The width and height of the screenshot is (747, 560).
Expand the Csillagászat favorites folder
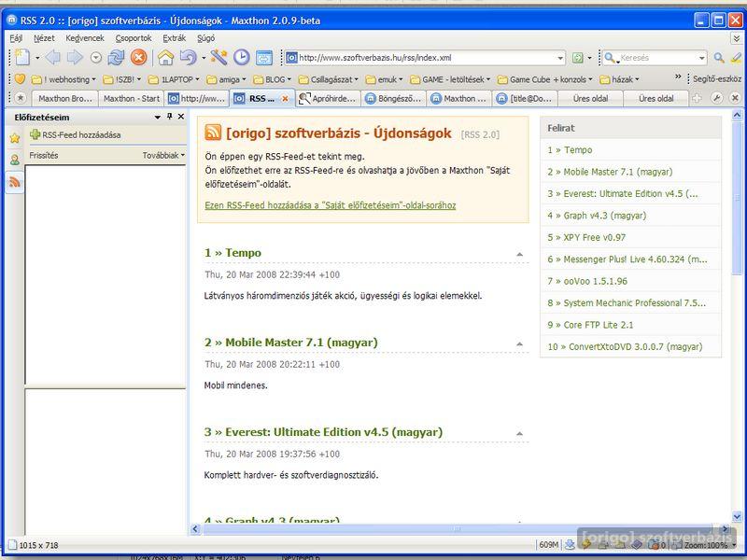tap(328, 79)
